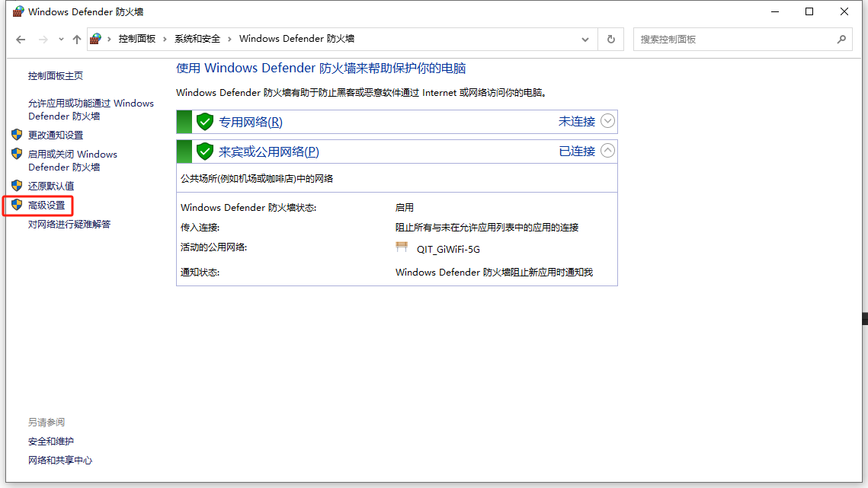Image resolution: width=868 pixels, height=488 pixels.
Task: Select the 启用 firewall state value
Action: (x=404, y=208)
